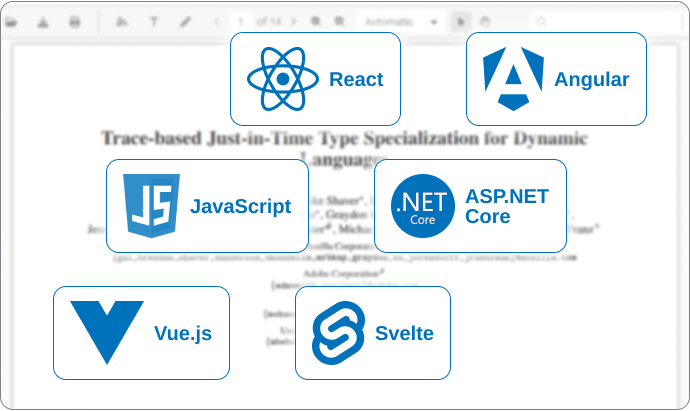The image size is (690, 411).
Task: Activate the selection cursor tool
Action: 461,22
